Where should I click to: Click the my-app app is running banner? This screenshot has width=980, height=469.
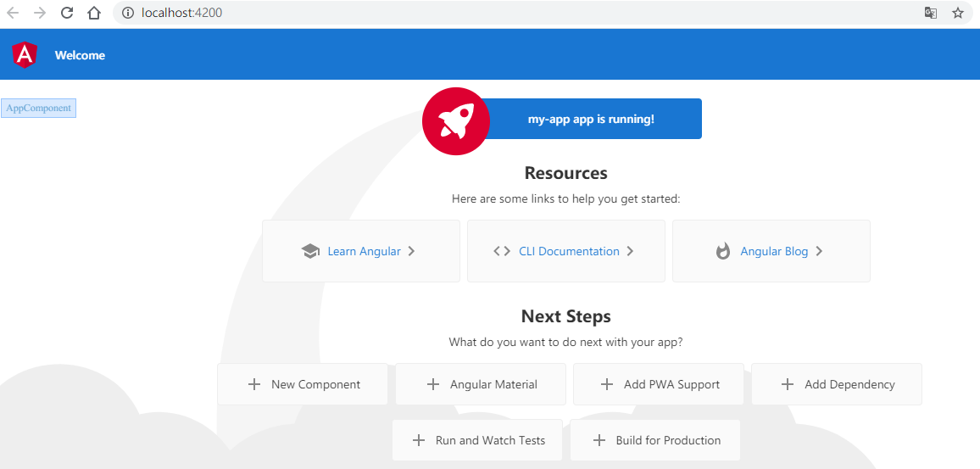(591, 119)
